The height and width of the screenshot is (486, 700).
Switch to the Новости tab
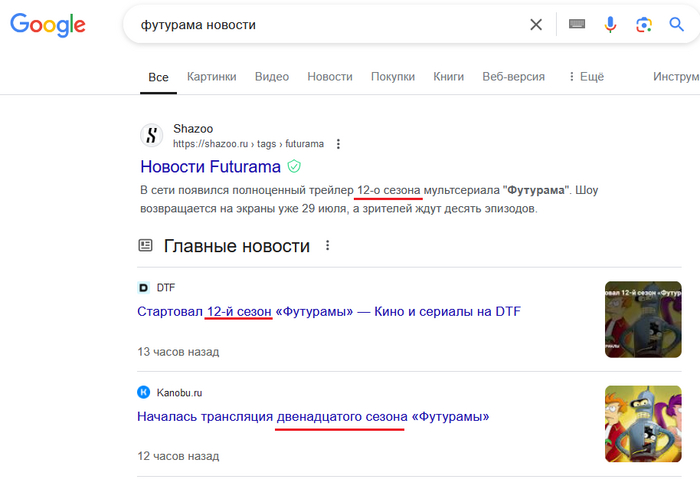(x=330, y=77)
